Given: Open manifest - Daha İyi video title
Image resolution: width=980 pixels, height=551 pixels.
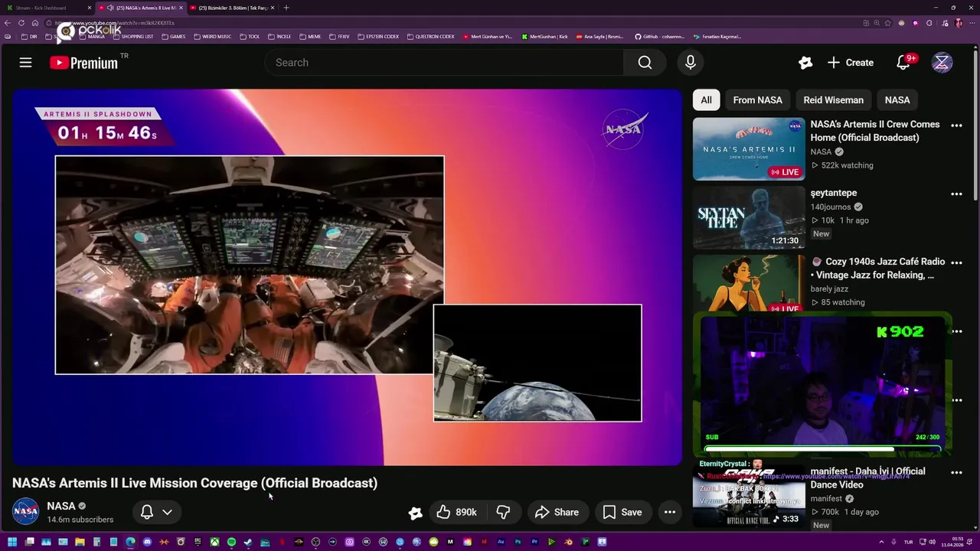Looking at the screenshot, I should pyautogui.click(x=867, y=478).
